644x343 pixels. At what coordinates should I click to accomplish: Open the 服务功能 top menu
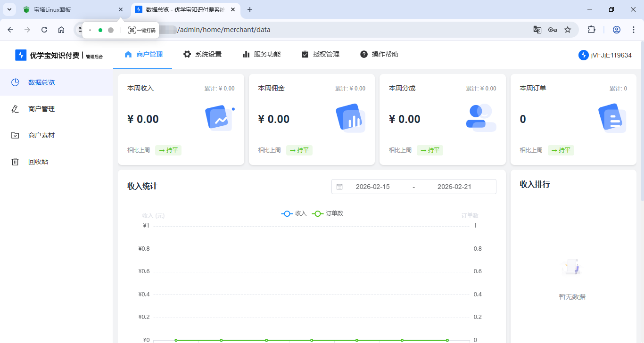(x=261, y=54)
